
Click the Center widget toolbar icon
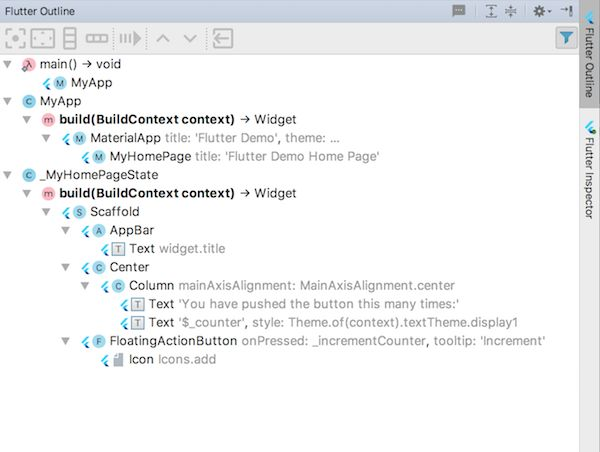15,38
